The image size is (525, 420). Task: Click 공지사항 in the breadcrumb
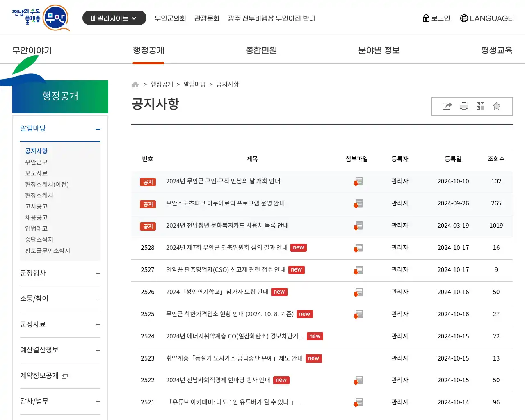[x=228, y=84]
